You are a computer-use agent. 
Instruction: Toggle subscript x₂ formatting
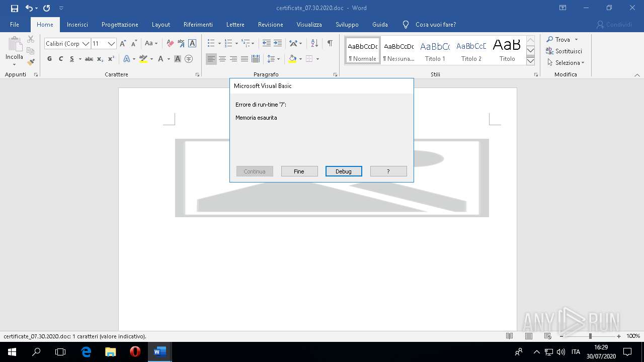(x=100, y=59)
